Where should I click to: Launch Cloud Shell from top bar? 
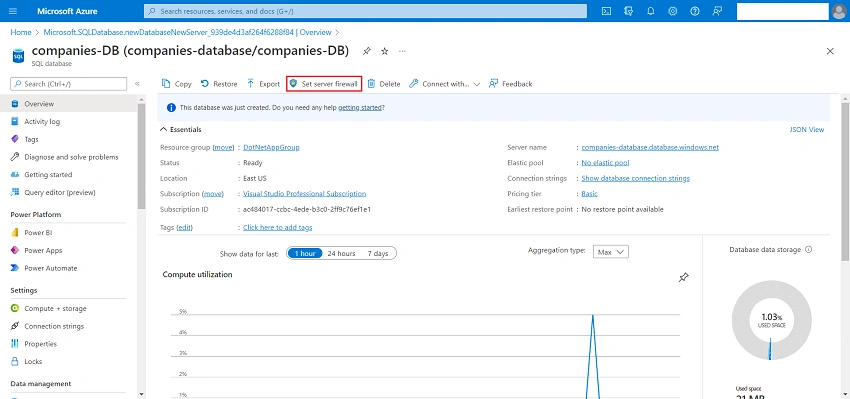(607, 11)
